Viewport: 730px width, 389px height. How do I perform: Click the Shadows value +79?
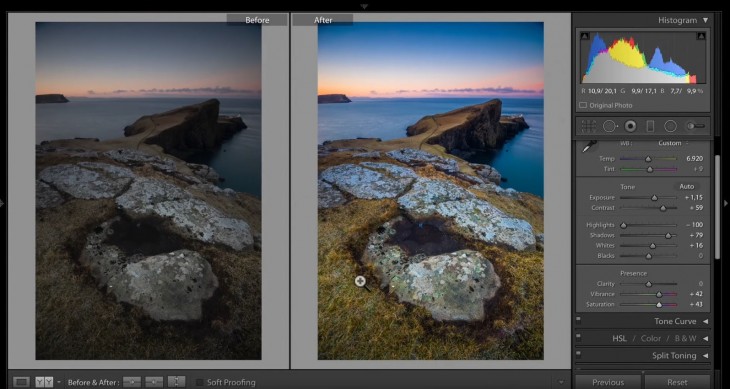[x=696, y=235]
